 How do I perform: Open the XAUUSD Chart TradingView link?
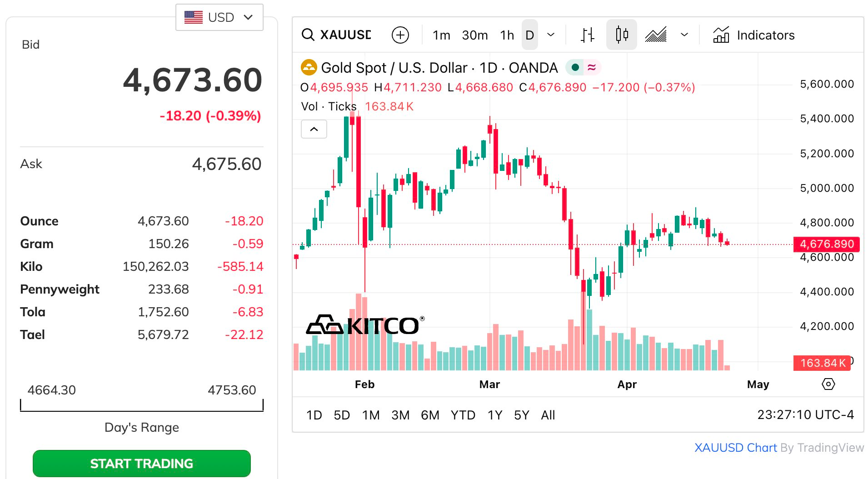[x=735, y=448]
